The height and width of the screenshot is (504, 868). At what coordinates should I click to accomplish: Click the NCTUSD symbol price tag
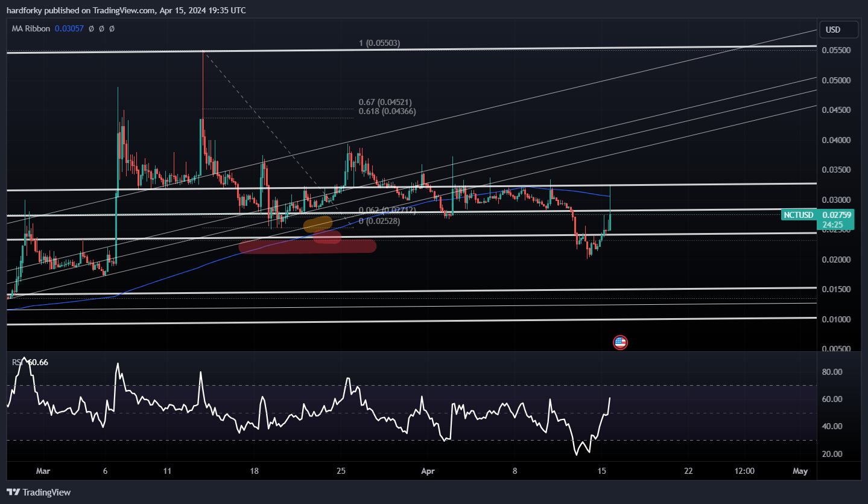tap(799, 215)
